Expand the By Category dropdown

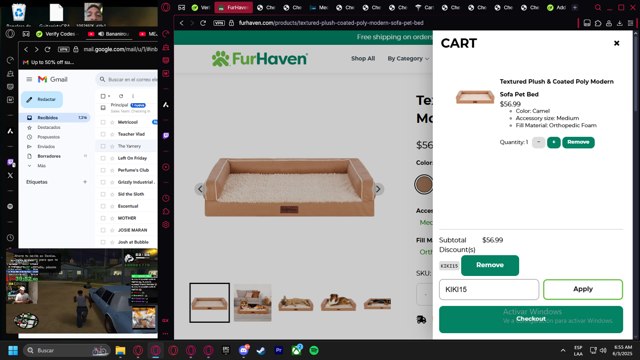point(408,58)
